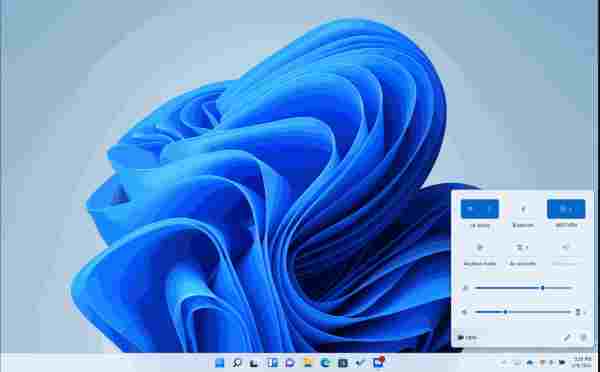The image size is (600, 372).
Task: Adjust the volume slider
Action: (x=522, y=312)
